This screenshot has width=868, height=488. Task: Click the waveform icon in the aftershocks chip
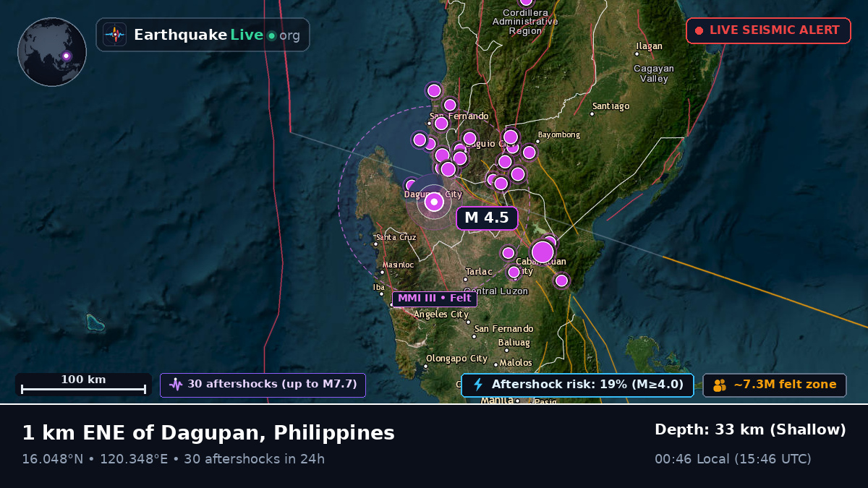(176, 385)
